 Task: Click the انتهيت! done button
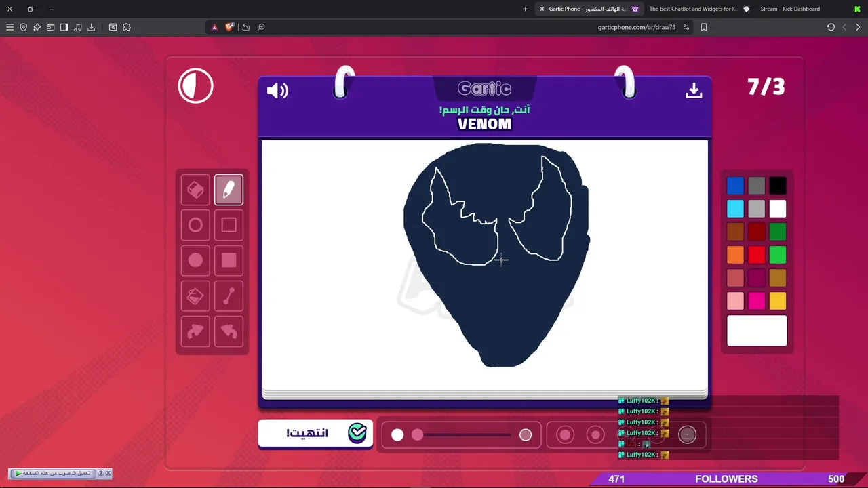pyautogui.click(x=315, y=433)
